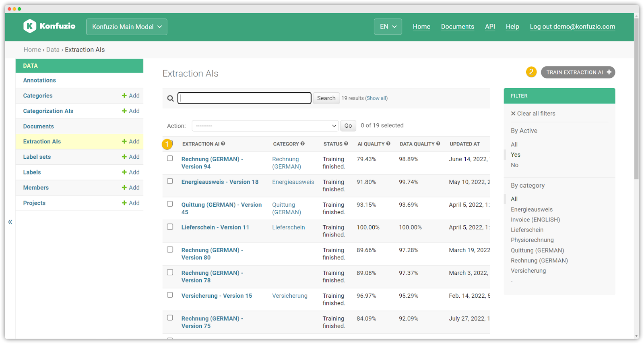
Task: Tick checkbox for Rechnung (GERMAN) Version 75
Action: [170, 318]
